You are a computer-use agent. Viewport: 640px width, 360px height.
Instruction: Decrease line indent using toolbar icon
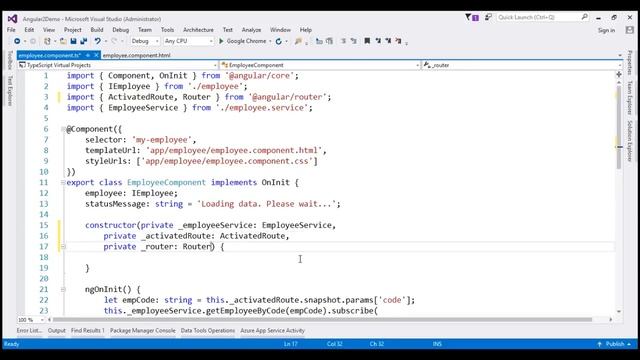coord(343,41)
